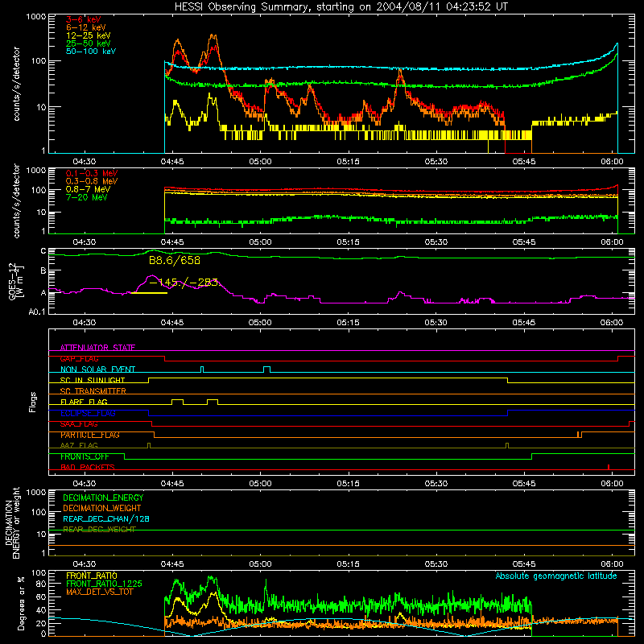This screenshot has width=644, height=644.
Task: Select the '6-12 keV' legend label
Action: click(x=86, y=27)
